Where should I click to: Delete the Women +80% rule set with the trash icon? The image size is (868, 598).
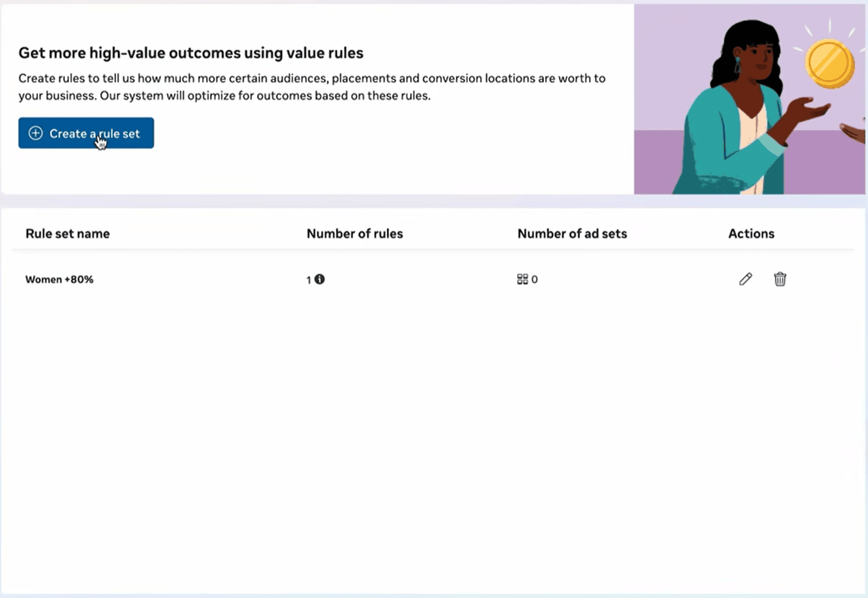[779, 279]
